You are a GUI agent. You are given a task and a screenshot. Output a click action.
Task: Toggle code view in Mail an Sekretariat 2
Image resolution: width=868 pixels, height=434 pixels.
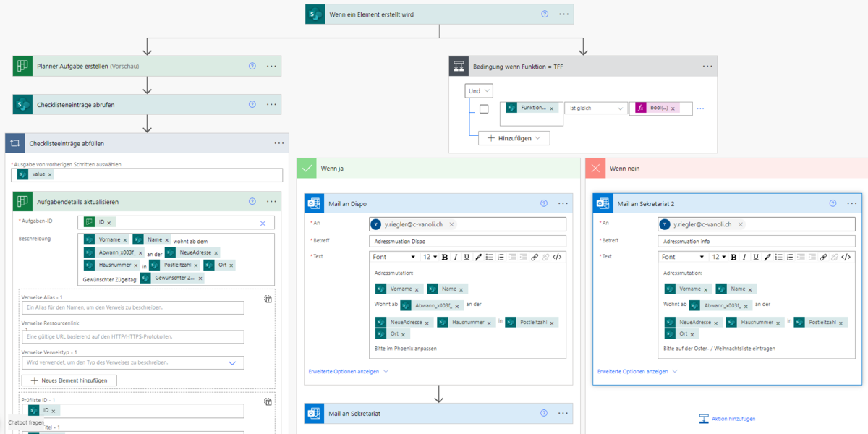click(x=846, y=257)
